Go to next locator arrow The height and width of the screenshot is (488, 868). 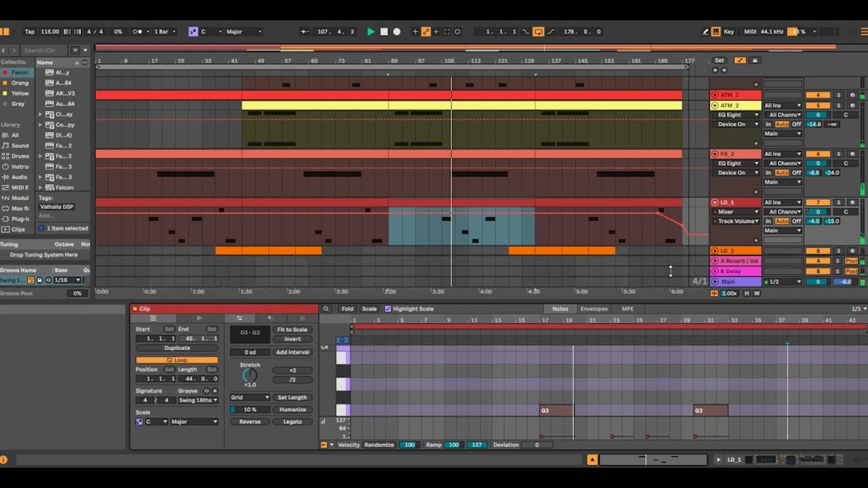coord(724,70)
